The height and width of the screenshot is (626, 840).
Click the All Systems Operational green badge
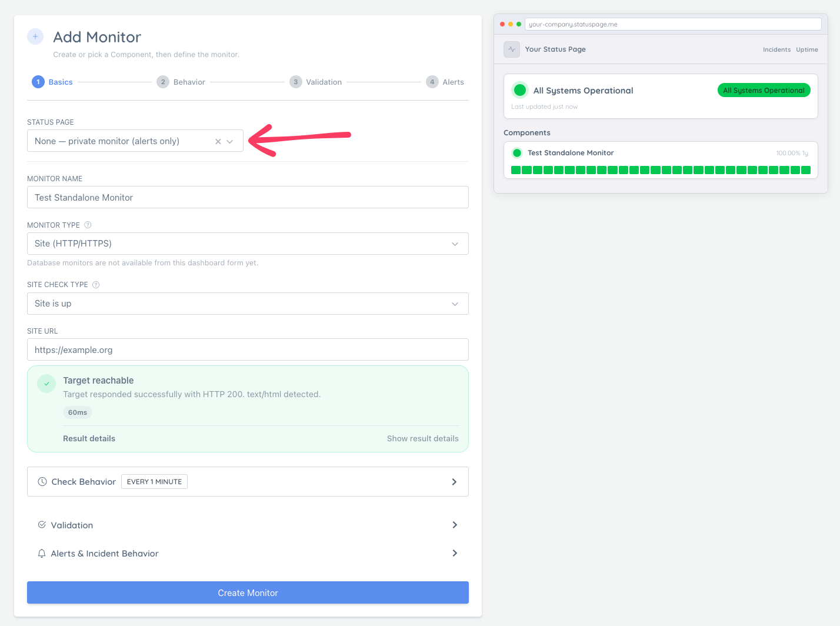[x=764, y=90]
